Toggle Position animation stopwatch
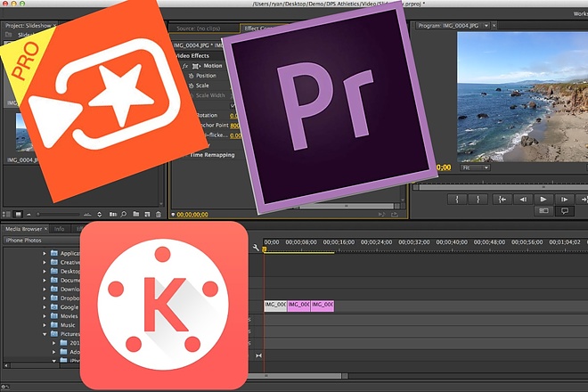588x392 pixels. click(192, 76)
